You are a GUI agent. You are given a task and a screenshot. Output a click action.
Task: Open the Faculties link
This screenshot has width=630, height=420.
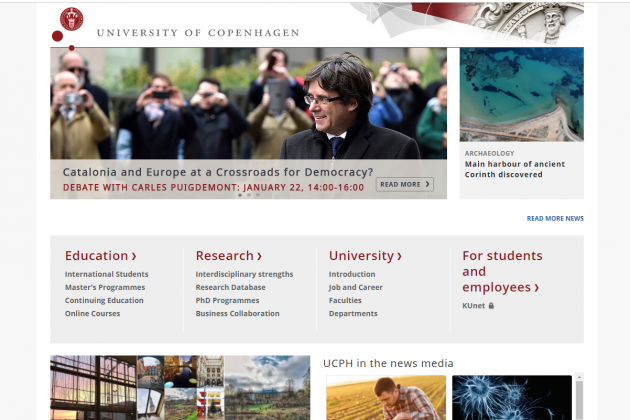tap(345, 300)
